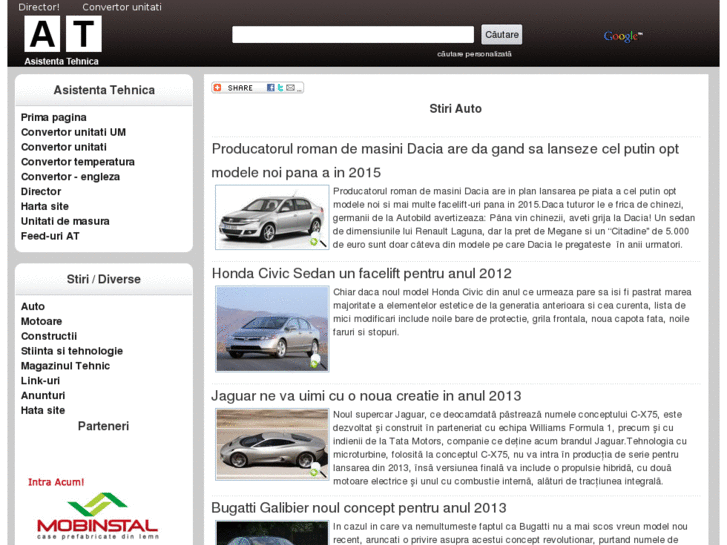The height and width of the screenshot is (545, 727).
Task: Open the Anunturi sidebar link
Action: point(43,396)
